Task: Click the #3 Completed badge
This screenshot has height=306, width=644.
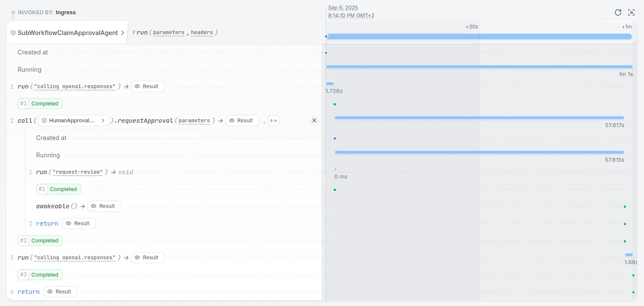Action: (40, 275)
